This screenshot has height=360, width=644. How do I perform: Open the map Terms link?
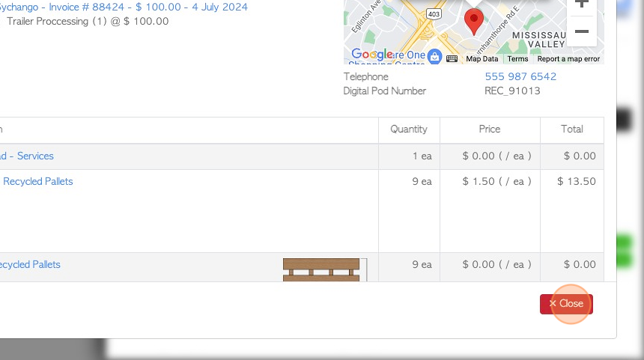517,58
